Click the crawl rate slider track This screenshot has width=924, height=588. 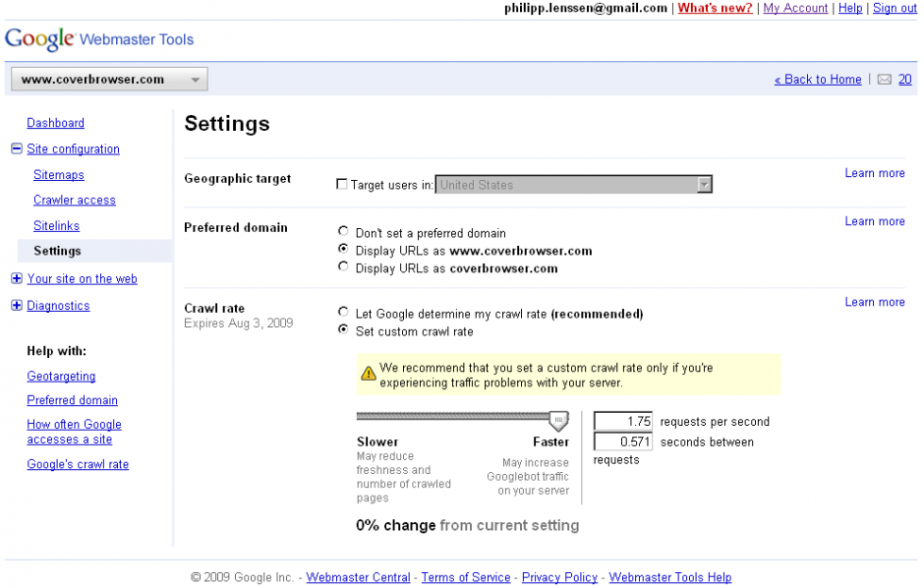point(452,416)
